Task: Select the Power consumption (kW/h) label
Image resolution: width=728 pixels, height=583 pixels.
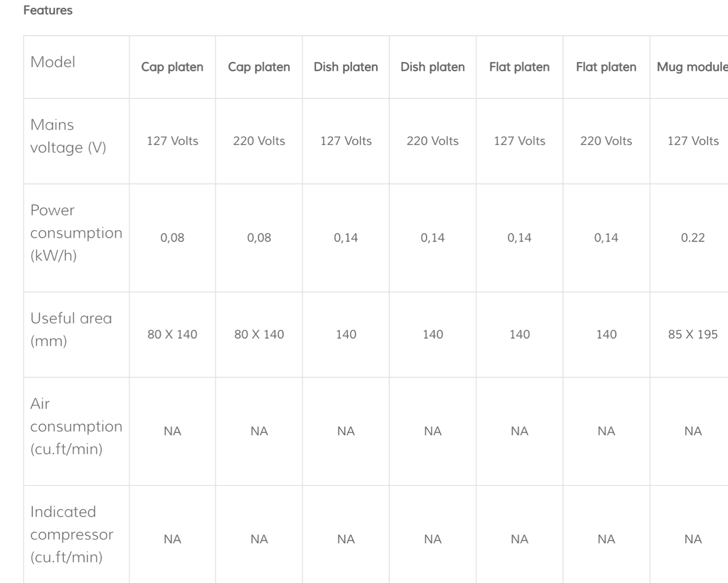Action: [x=76, y=233]
